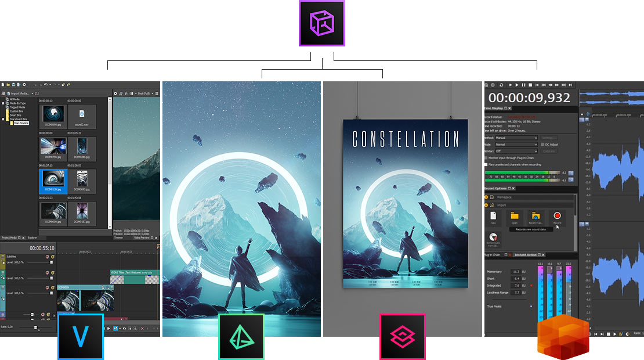Switch to Plug-in Chain tab
644x360 pixels.
[492, 255]
